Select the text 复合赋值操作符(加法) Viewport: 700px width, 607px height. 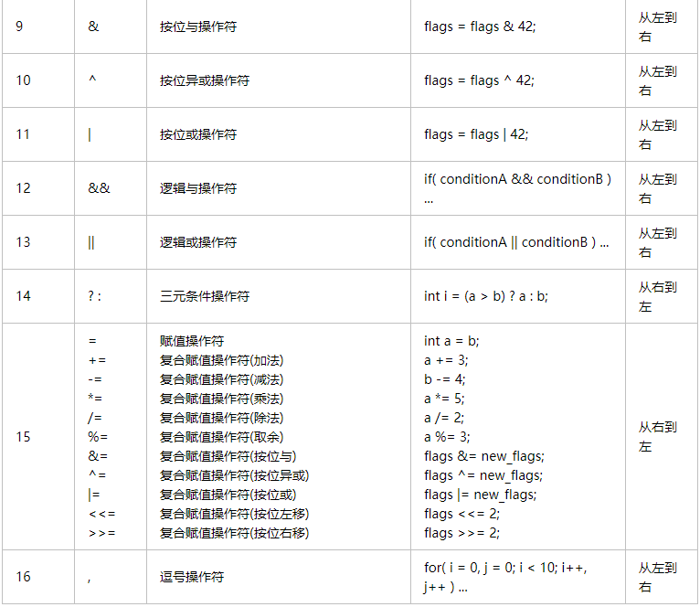(x=222, y=360)
